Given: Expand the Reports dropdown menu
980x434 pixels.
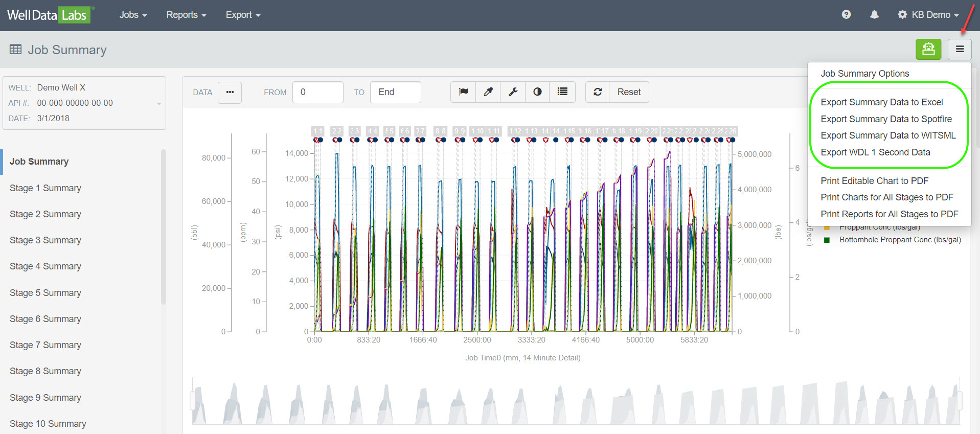Looking at the screenshot, I should coord(186,15).
